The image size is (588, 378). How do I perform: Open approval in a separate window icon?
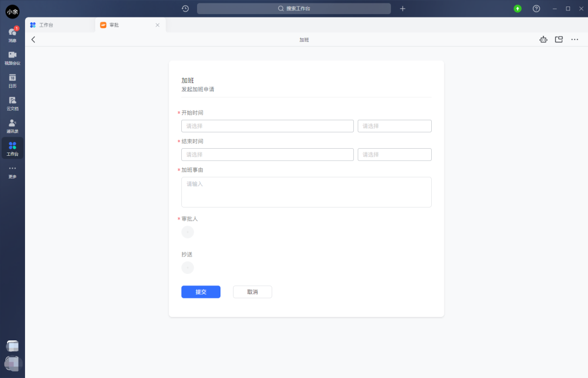point(559,40)
